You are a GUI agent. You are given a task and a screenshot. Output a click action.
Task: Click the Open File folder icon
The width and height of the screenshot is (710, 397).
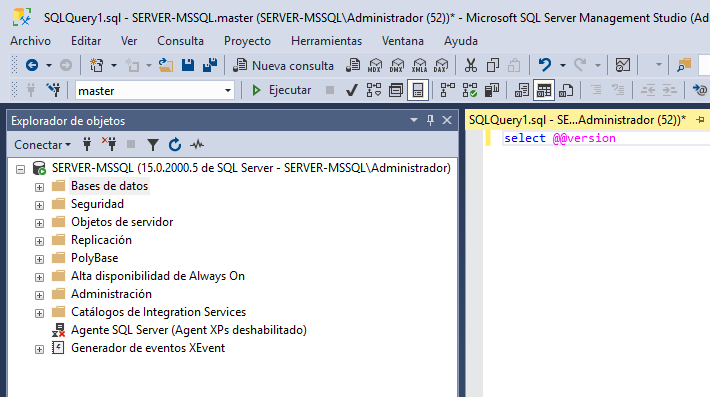tap(166, 66)
